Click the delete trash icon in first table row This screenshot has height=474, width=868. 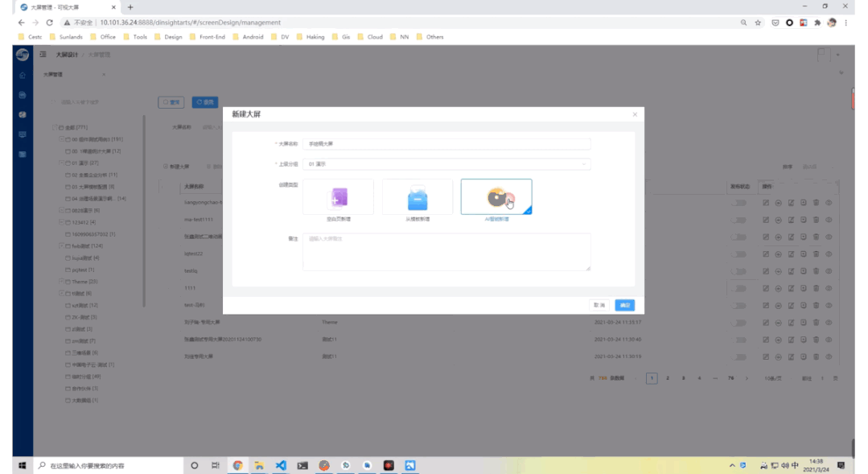(816, 202)
